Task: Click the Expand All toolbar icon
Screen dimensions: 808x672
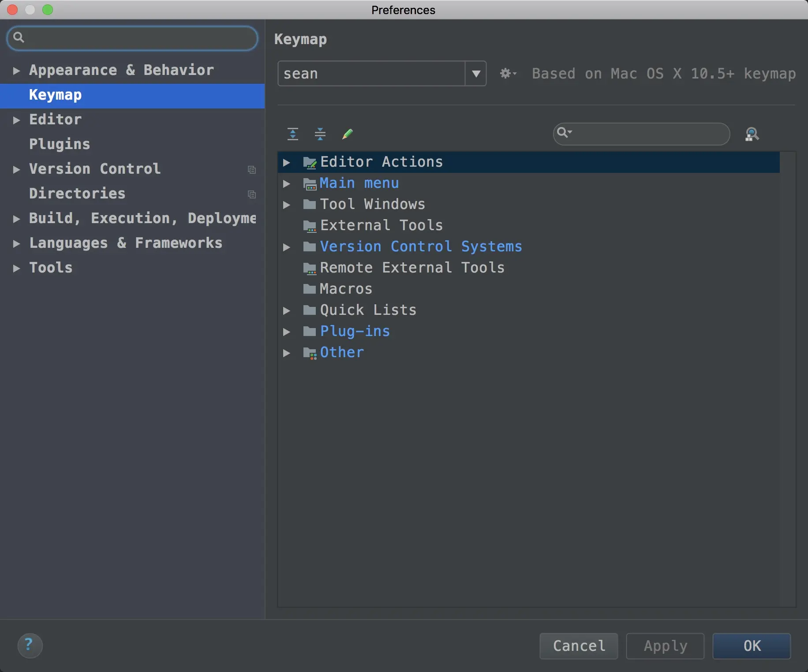Action: 293,134
